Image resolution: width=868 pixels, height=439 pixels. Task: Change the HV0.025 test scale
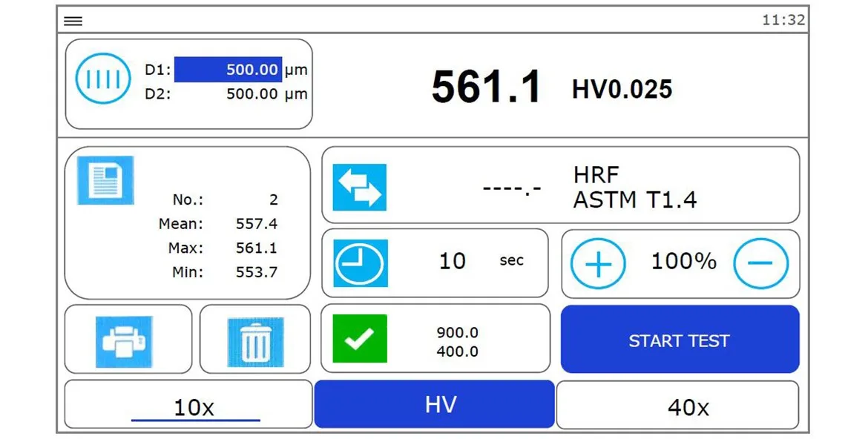click(622, 90)
